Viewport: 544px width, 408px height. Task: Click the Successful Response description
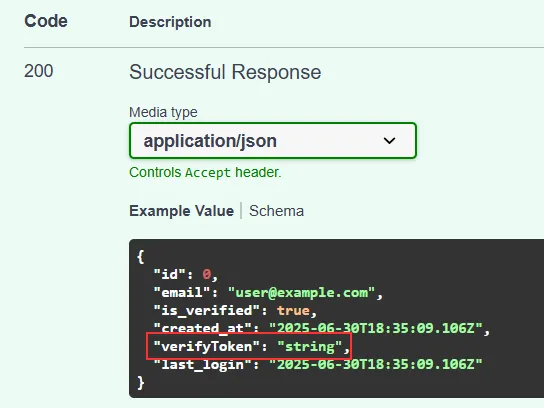(225, 72)
